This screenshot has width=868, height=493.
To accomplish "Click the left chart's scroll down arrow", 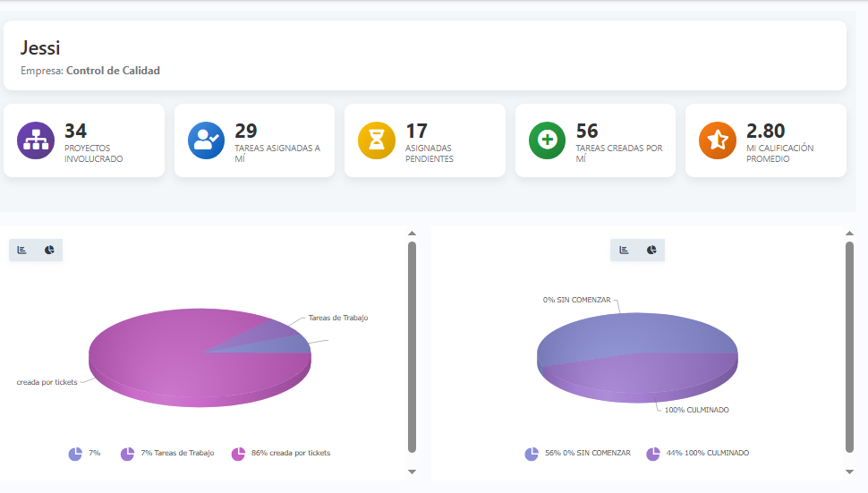I will (412, 472).
